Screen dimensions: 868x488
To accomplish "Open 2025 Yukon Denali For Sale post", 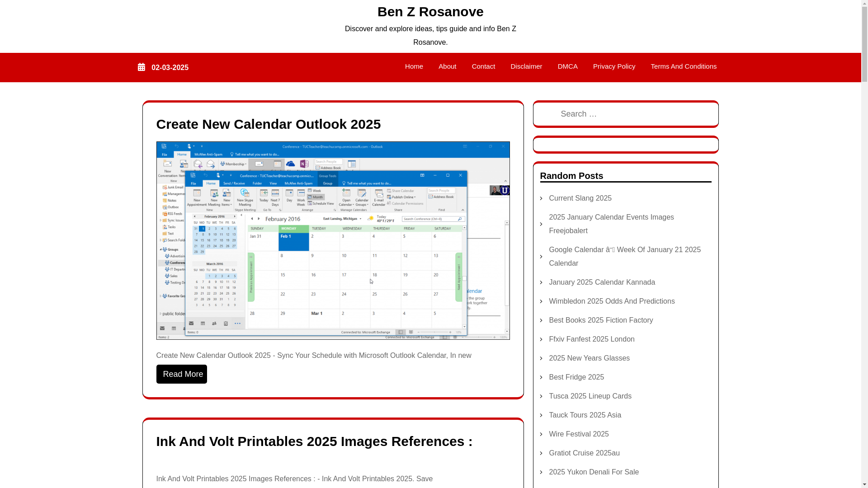I will click(x=594, y=472).
